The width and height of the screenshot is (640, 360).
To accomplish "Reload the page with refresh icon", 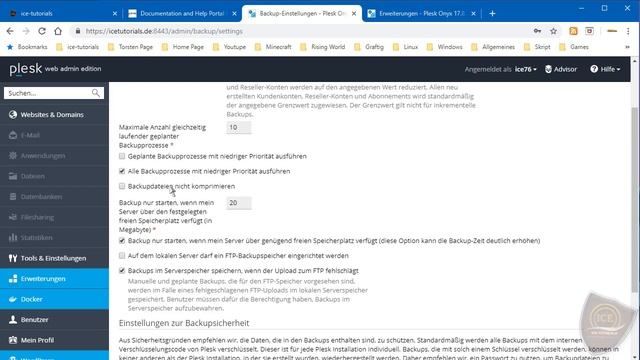I will 42,31.
